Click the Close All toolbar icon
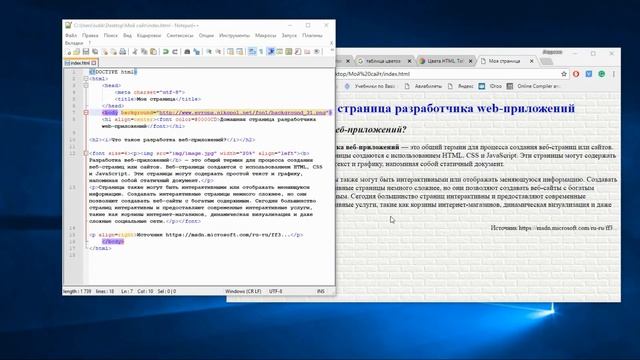640x360 pixels. pos(114,51)
